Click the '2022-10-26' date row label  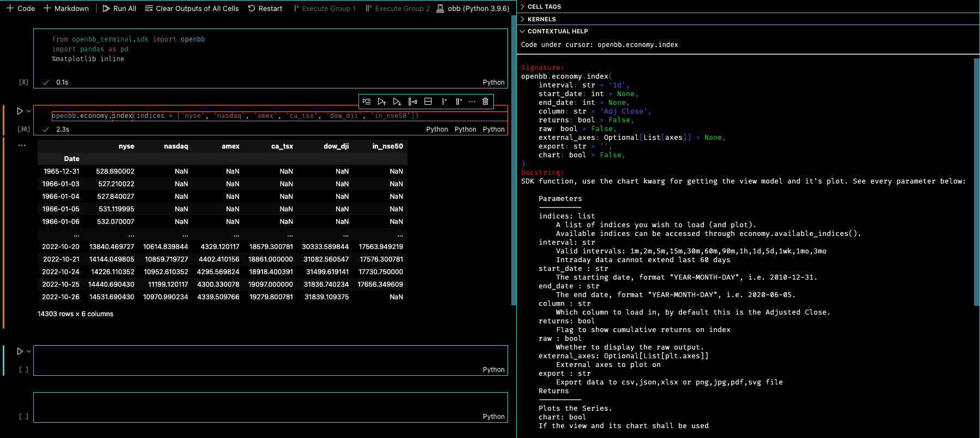click(x=61, y=297)
